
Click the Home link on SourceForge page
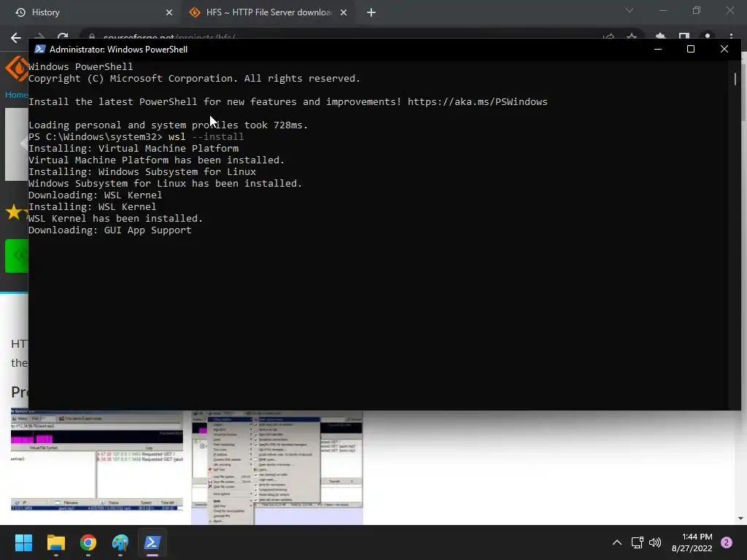(x=16, y=95)
